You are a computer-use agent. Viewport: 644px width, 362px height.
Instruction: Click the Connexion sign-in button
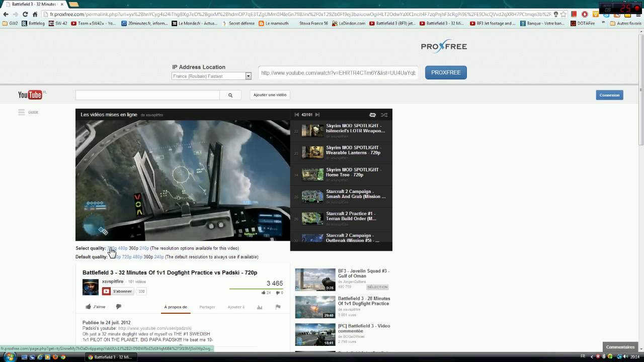click(609, 95)
